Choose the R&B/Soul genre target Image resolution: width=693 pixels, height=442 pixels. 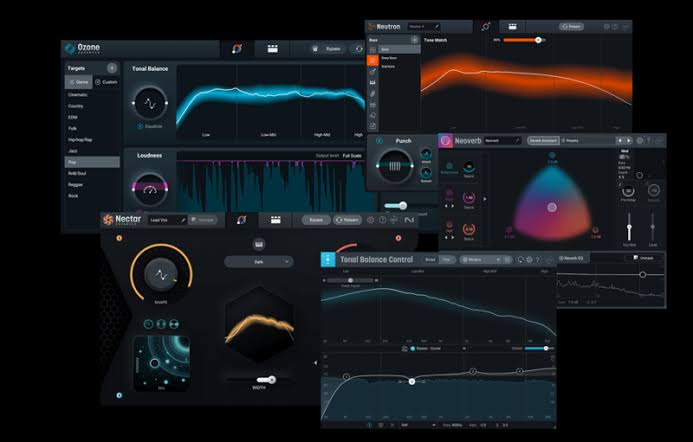[x=77, y=173]
